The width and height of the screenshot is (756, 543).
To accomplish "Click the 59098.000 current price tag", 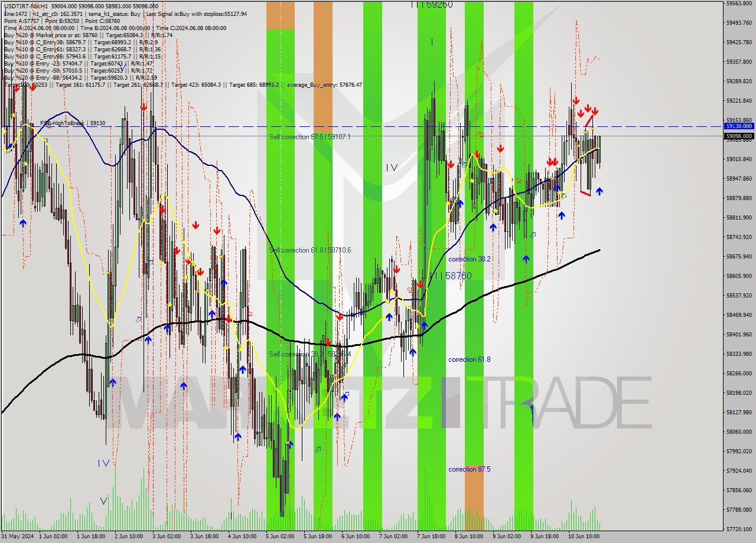I will (x=739, y=136).
